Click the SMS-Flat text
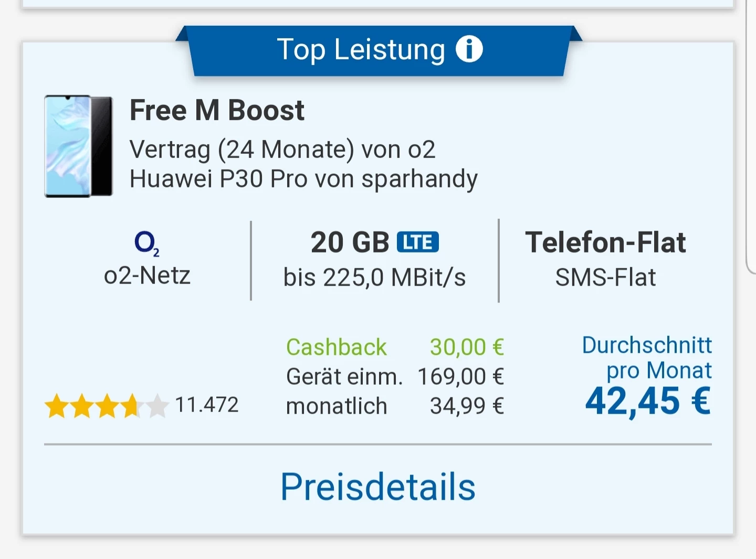The width and height of the screenshot is (756, 559). tap(605, 277)
